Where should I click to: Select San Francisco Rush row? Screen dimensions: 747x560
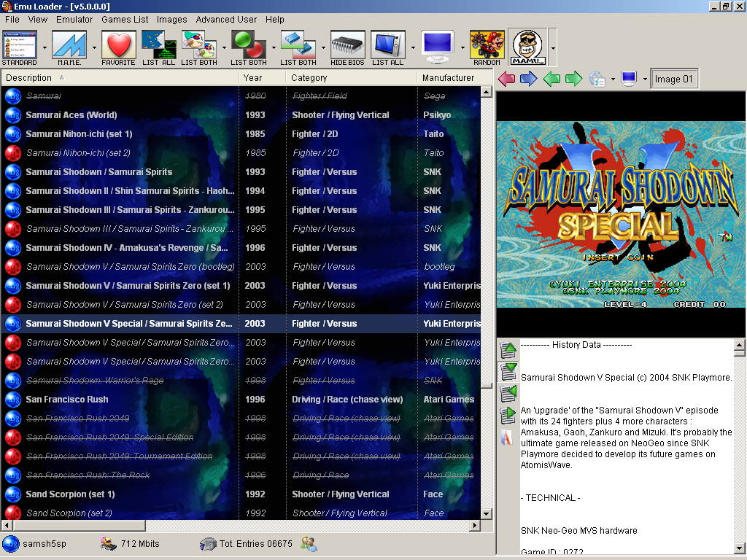pyautogui.click(x=241, y=400)
